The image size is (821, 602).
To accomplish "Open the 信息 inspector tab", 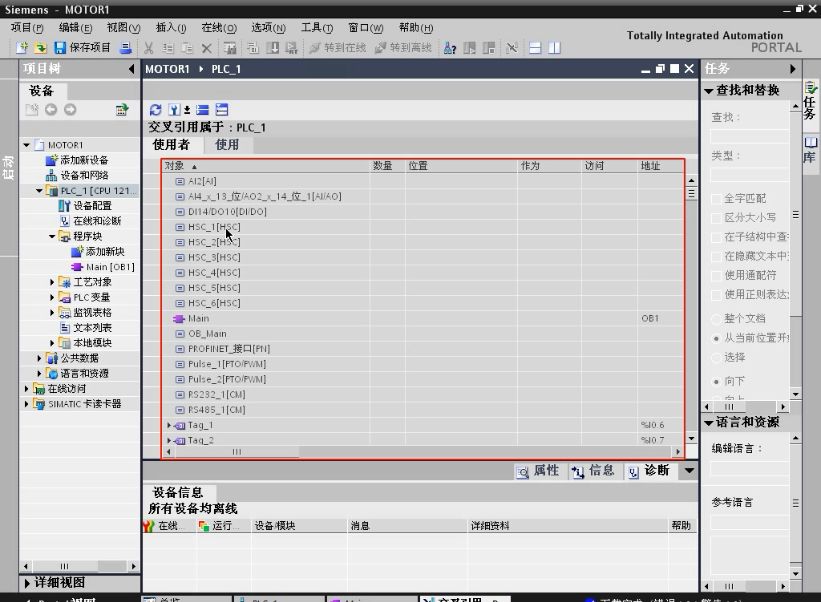I will coord(593,471).
